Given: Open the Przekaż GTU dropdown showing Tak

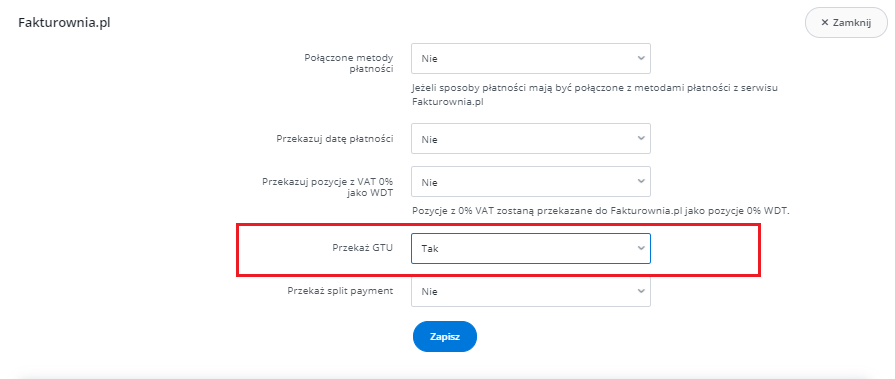Looking at the screenshot, I should click(531, 248).
